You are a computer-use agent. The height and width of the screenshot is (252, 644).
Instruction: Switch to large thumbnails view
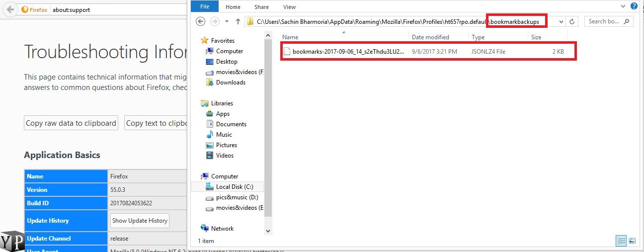(x=632, y=241)
